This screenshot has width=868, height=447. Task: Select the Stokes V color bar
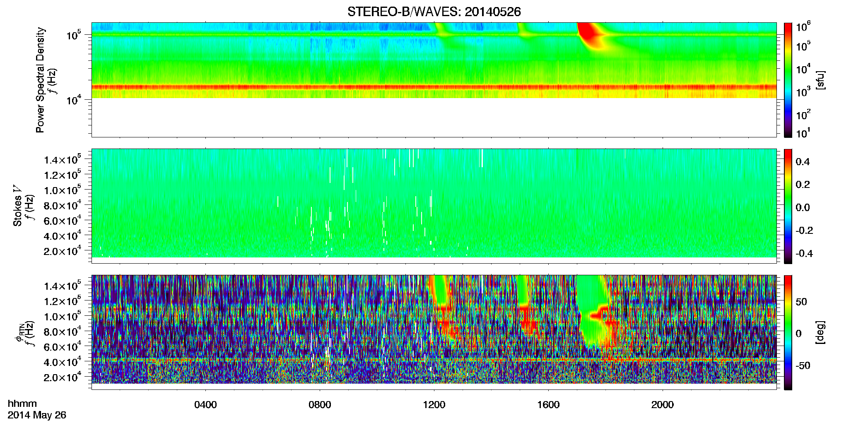point(788,206)
